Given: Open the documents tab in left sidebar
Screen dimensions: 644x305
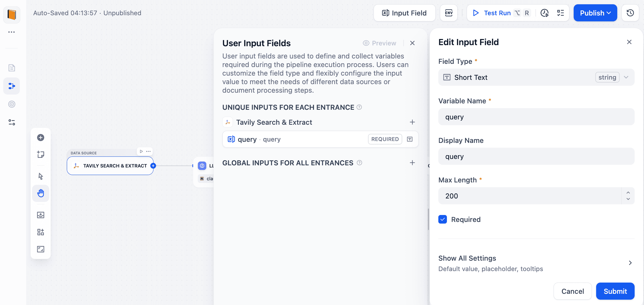Looking at the screenshot, I should pos(11,68).
